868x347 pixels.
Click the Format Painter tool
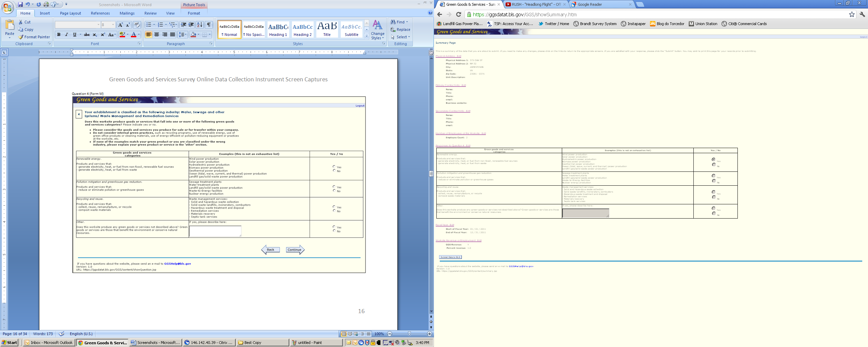click(34, 37)
